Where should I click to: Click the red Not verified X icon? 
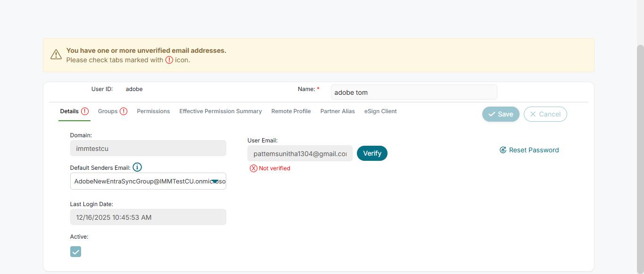pyautogui.click(x=254, y=168)
